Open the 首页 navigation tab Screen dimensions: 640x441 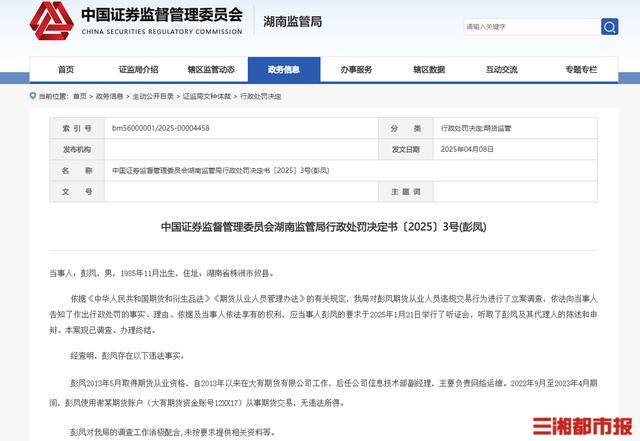pyautogui.click(x=66, y=70)
